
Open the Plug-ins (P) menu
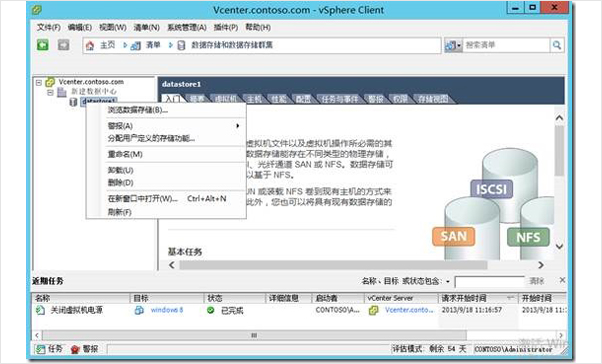click(226, 27)
